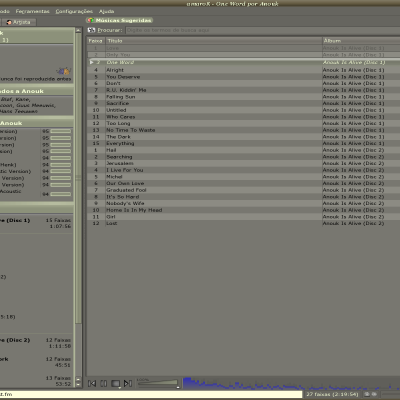
Task: Click the blue audio analyzer visualization
Action: 291,383
